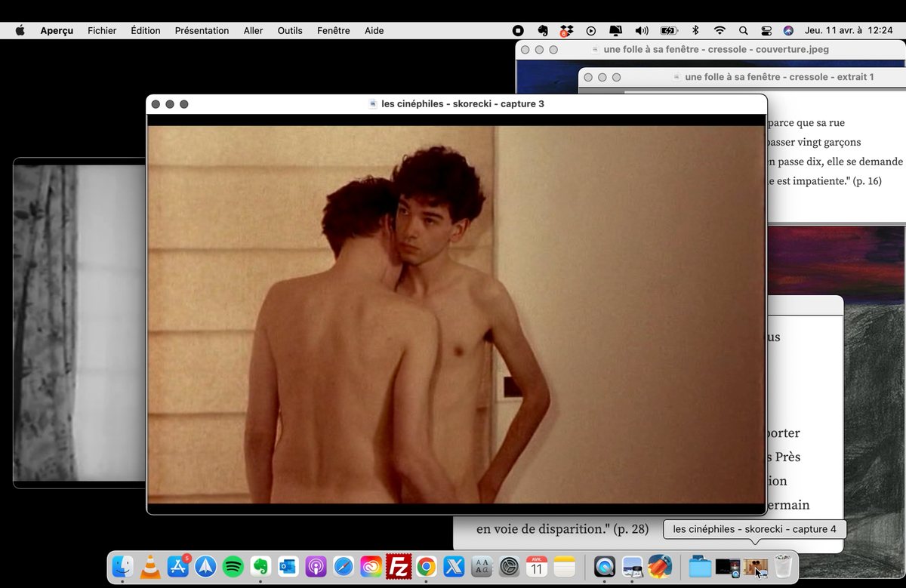Click title bar of capture 3 window

click(x=456, y=104)
